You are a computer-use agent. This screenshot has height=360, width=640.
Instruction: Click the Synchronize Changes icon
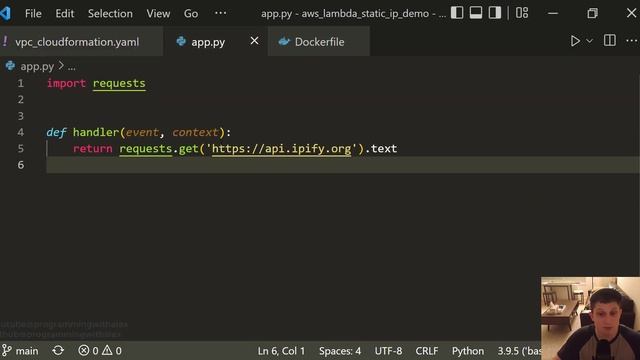(x=58, y=351)
